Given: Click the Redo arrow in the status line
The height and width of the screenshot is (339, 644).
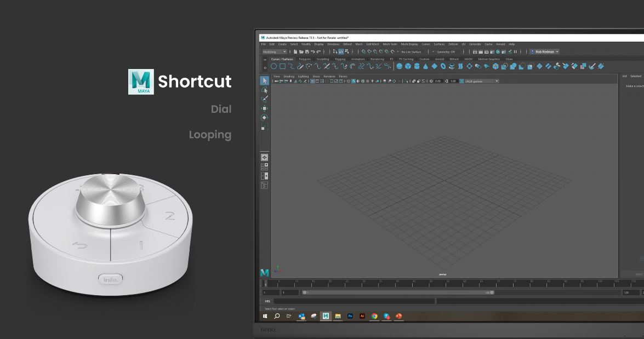Looking at the screenshot, I should [x=318, y=51].
